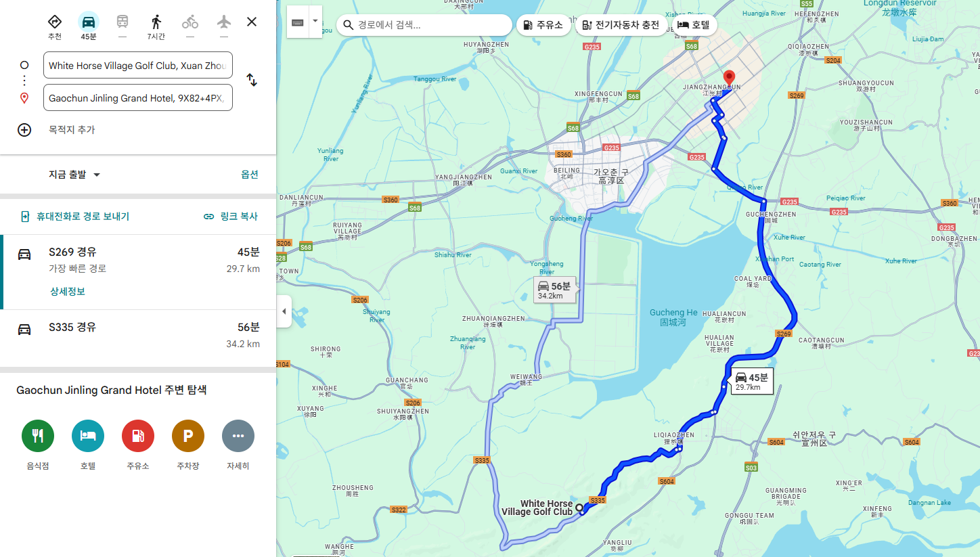Screen dimensions: 980x557
Task: Click the red destination pin on map
Action: [x=729, y=77]
